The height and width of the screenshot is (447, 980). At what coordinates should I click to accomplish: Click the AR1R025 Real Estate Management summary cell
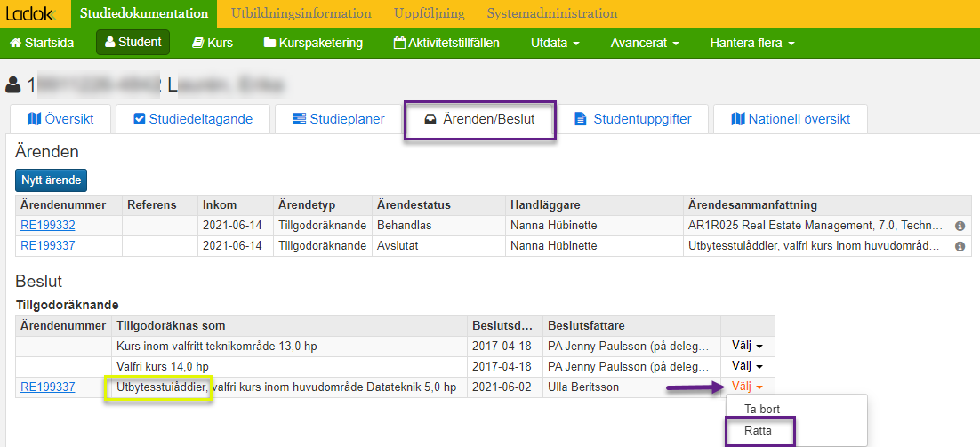click(826, 226)
